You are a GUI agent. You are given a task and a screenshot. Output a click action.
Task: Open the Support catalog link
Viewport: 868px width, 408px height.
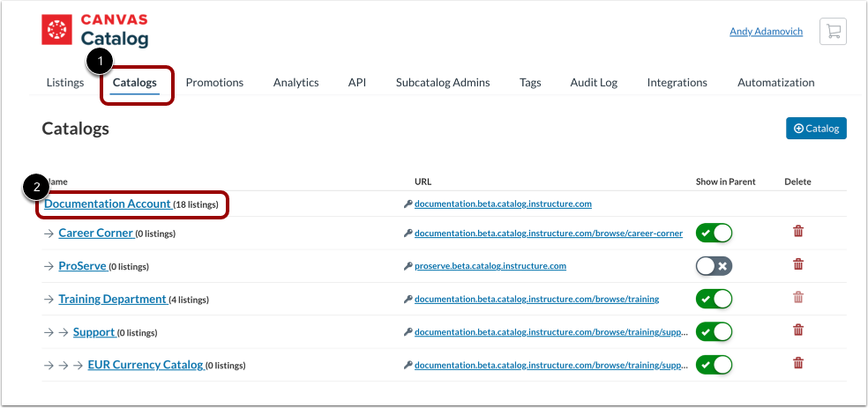tap(94, 332)
